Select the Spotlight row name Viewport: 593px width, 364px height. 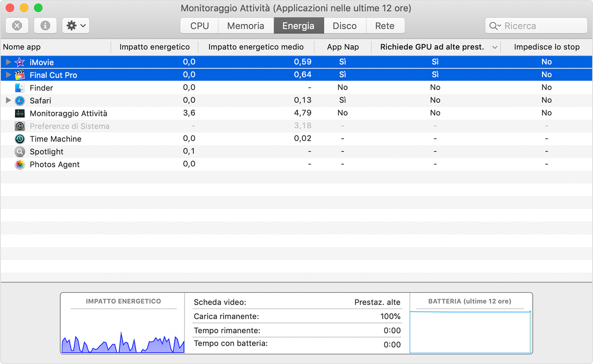tap(47, 151)
